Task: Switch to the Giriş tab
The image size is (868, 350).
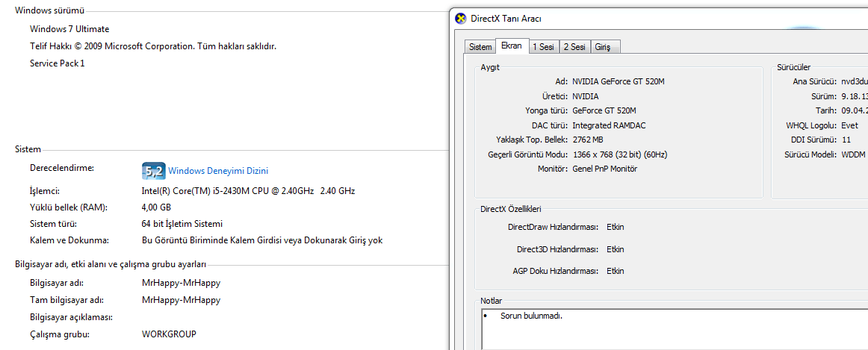Action: click(606, 47)
